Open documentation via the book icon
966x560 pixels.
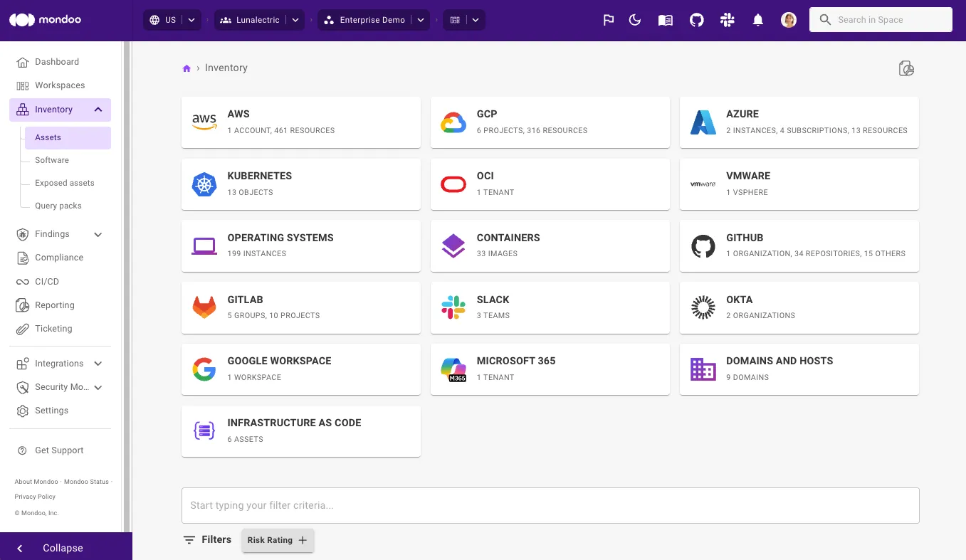click(665, 20)
